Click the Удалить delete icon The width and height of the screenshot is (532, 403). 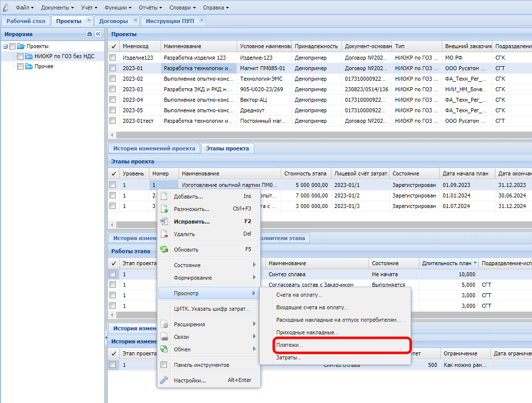pyautogui.click(x=164, y=234)
